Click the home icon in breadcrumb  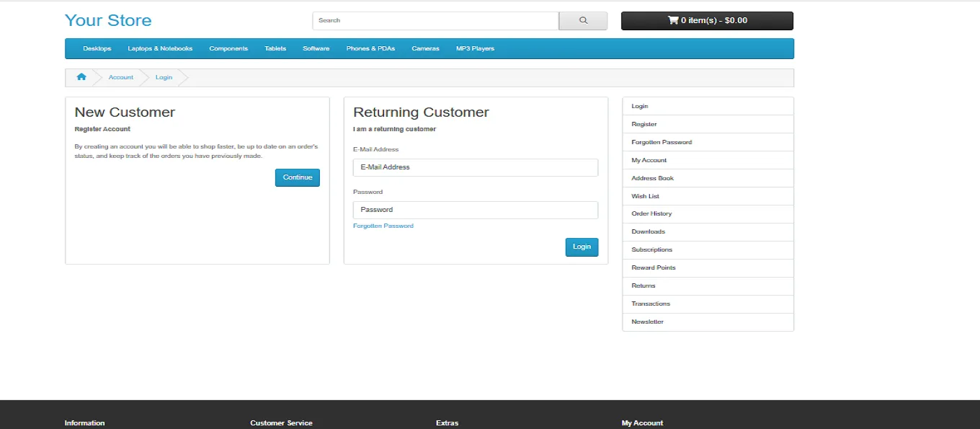point(81,77)
